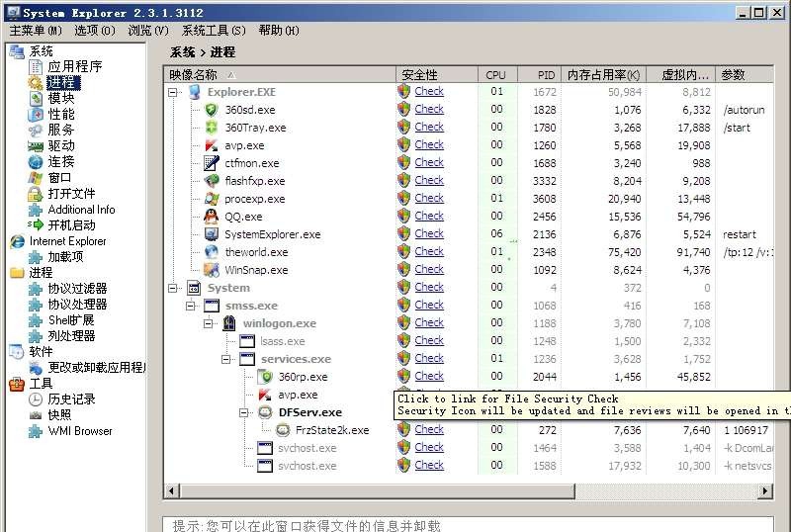Select Additional Info in the sidebar

[81, 210]
